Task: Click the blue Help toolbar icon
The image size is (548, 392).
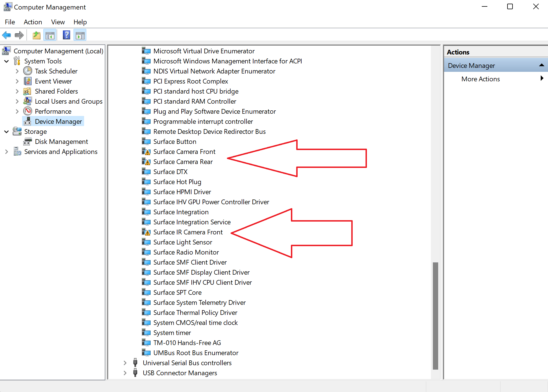Action: (67, 35)
